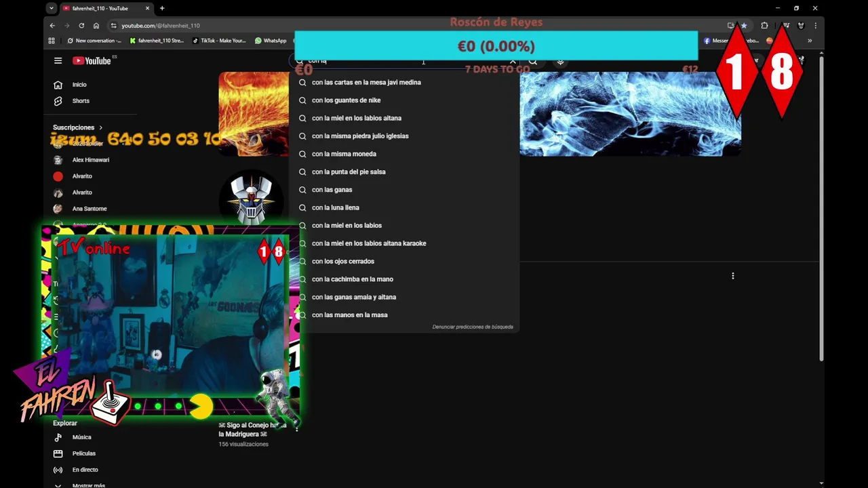The image size is (868, 488).
Task: Open Shorts from the sidebar
Action: point(81,101)
